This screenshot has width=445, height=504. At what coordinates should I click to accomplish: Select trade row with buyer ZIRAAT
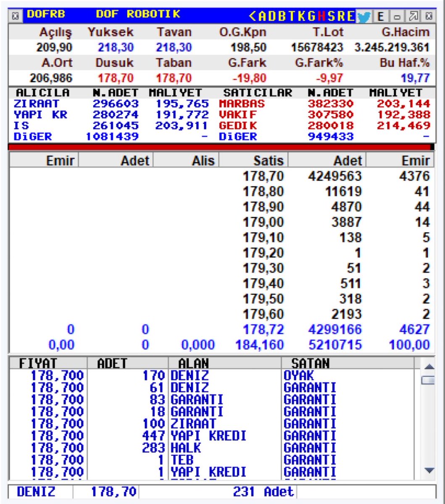[212, 424]
